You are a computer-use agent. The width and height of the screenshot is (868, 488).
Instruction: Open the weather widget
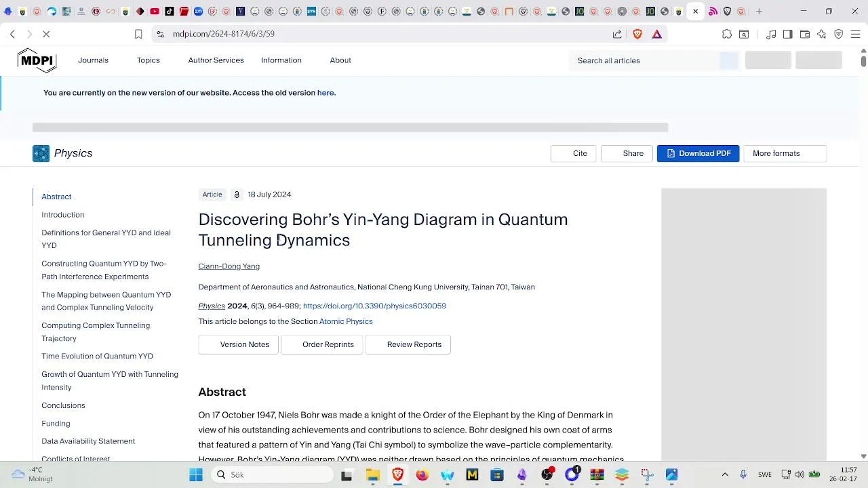31,474
